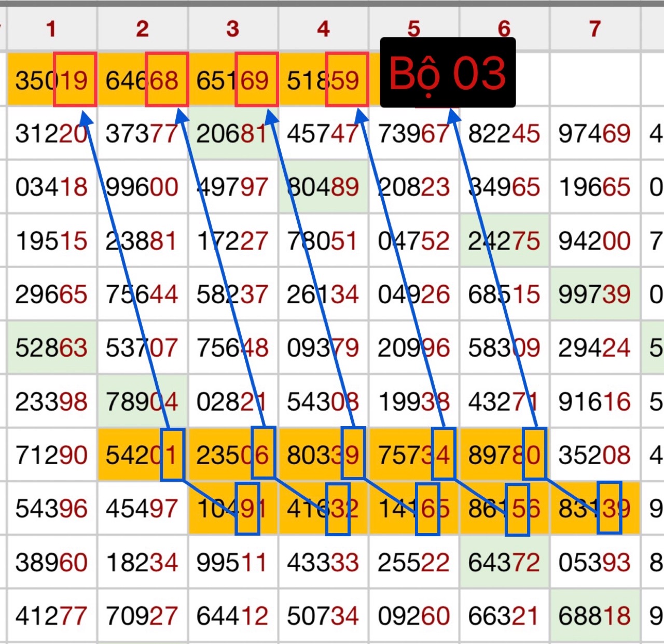The width and height of the screenshot is (664, 644).
Task: Click cell with value 03418
Action: coord(52,187)
